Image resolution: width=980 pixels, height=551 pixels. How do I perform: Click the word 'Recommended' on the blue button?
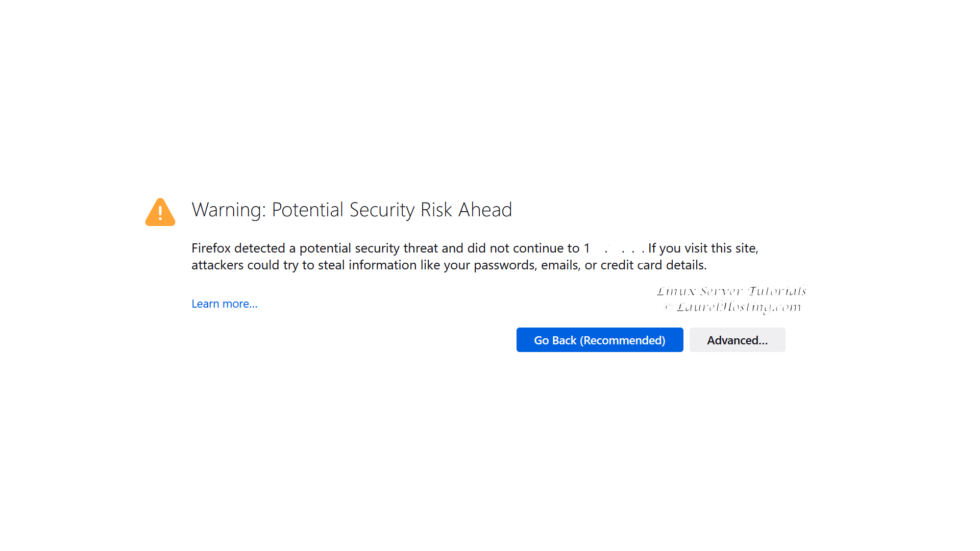[x=623, y=340]
